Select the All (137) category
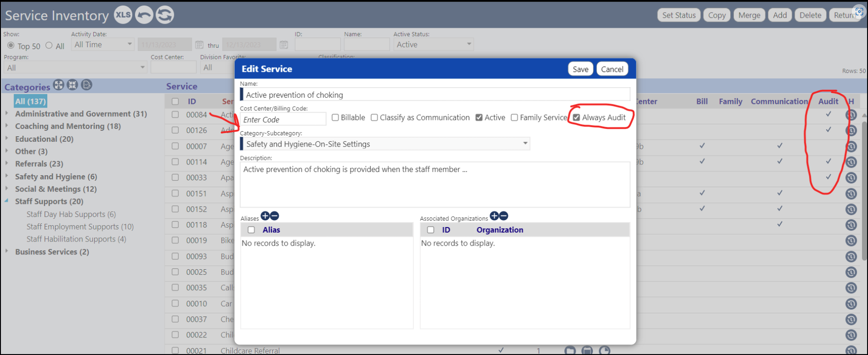 tap(31, 101)
